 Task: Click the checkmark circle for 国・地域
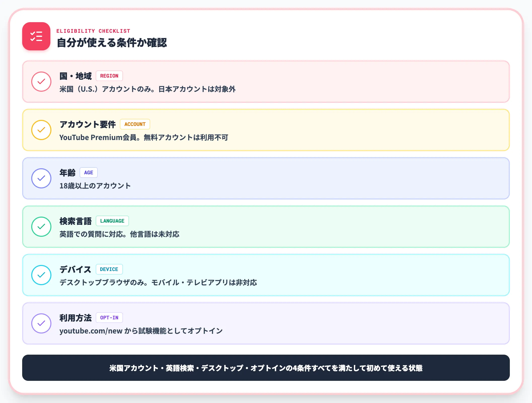pos(41,82)
